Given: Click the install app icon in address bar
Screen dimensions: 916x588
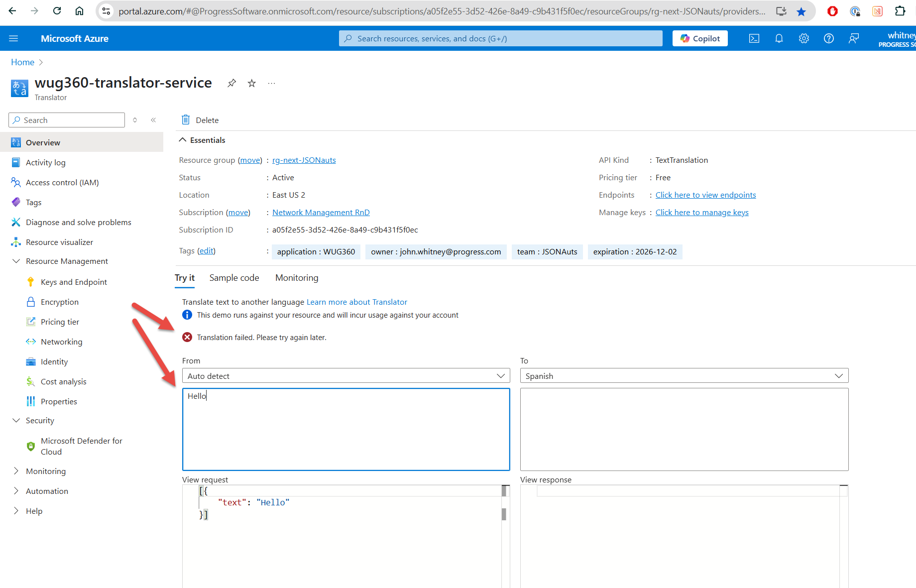Looking at the screenshot, I should pyautogui.click(x=781, y=11).
